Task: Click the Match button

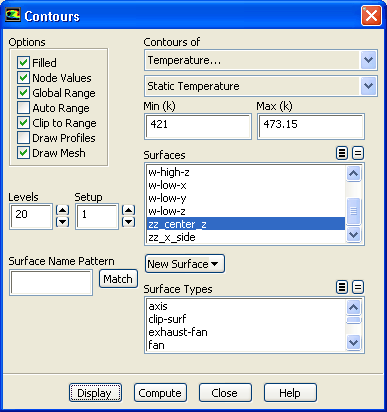Action: tap(118, 279)
